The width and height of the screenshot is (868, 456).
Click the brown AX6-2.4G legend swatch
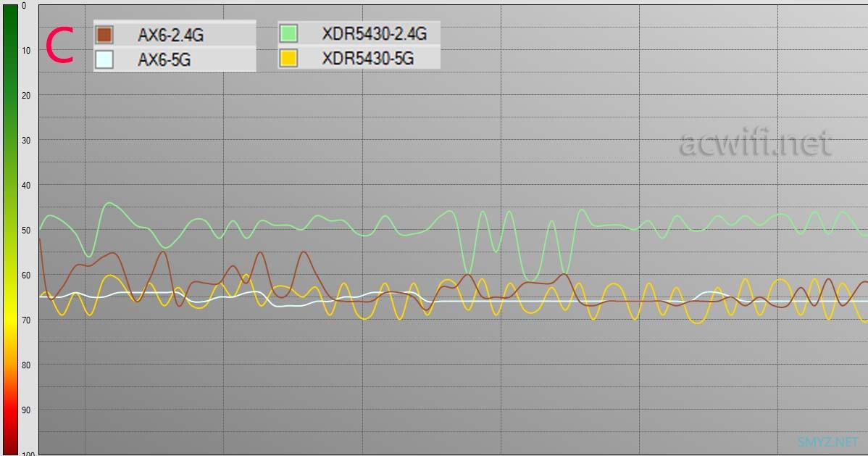(x=104, y=34)
